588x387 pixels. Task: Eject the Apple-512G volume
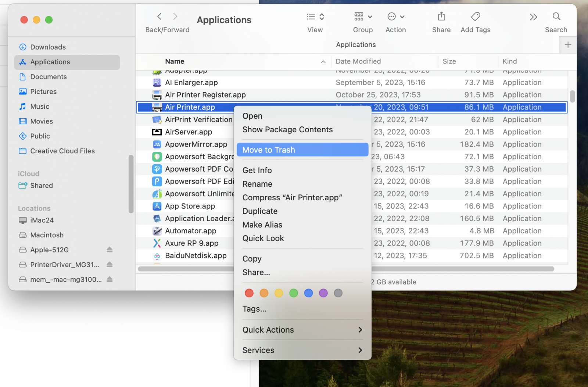pyautogui.click(x=110, y=250)
